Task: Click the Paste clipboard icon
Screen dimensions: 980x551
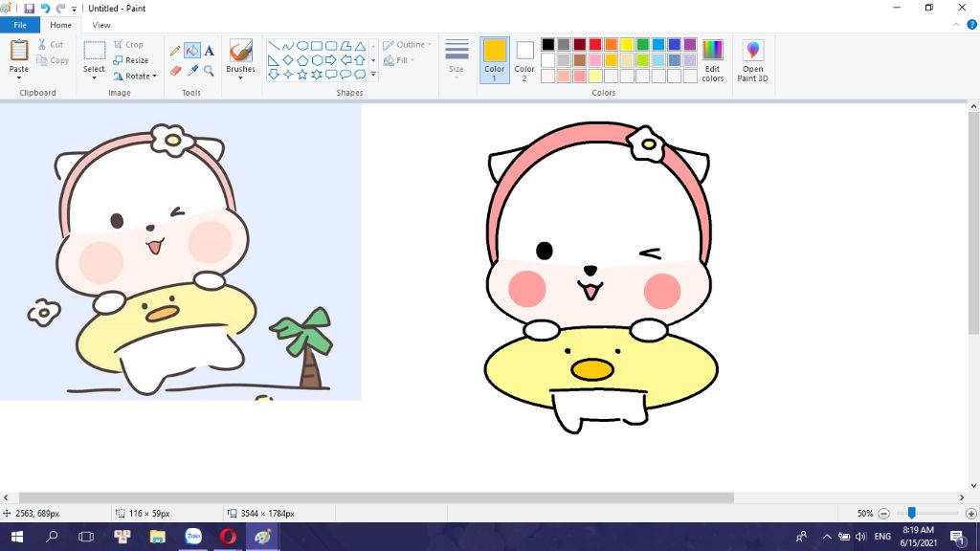Action: 19,51
